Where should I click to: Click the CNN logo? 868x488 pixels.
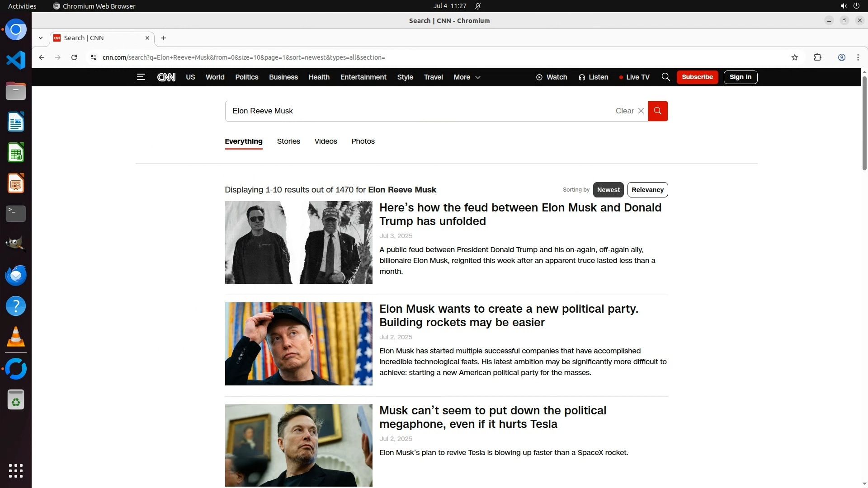coord(166,77)
